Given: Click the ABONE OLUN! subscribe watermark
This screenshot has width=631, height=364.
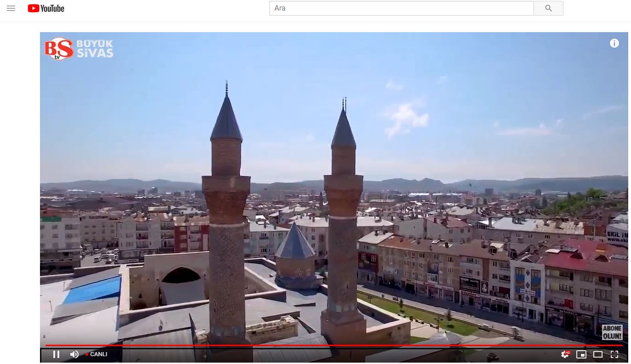Looking at the screenshot, I should click(612, 332).
